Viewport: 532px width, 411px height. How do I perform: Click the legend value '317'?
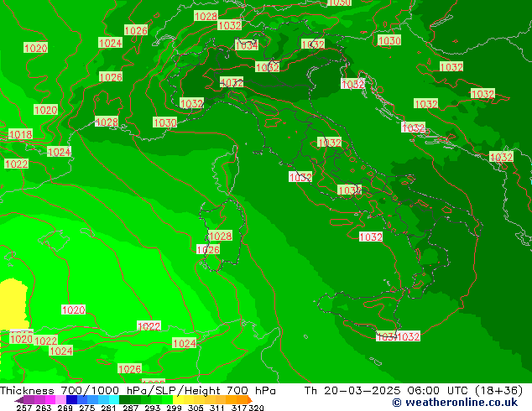(x=239, y=408)
